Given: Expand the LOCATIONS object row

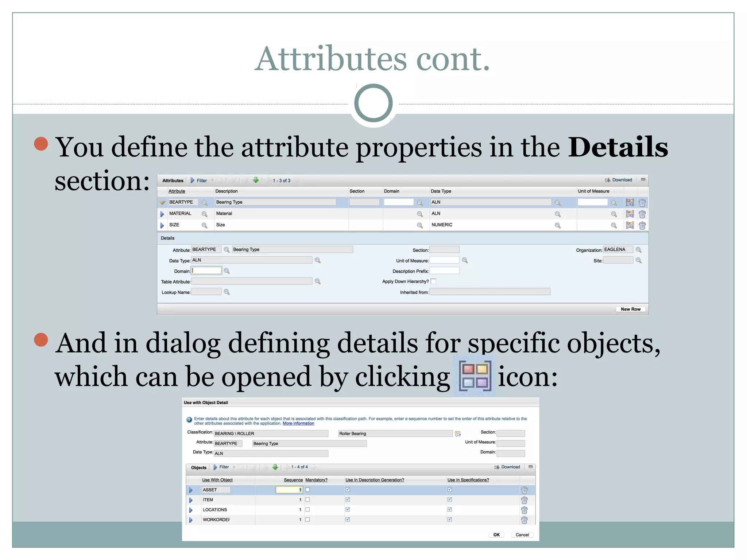Looking at the screenshot, I should 190,510.
